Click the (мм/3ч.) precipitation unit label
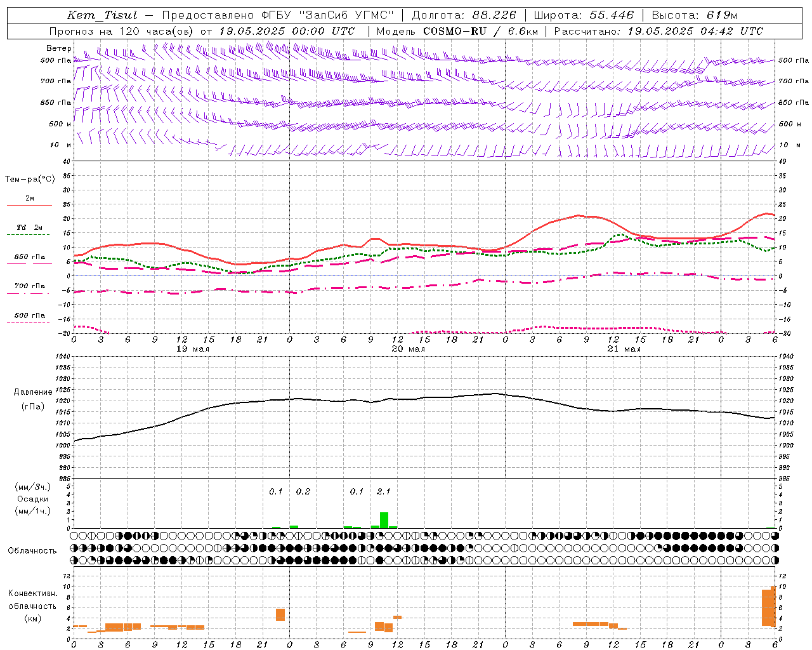The image size is (812, 650). coord(33,487)
